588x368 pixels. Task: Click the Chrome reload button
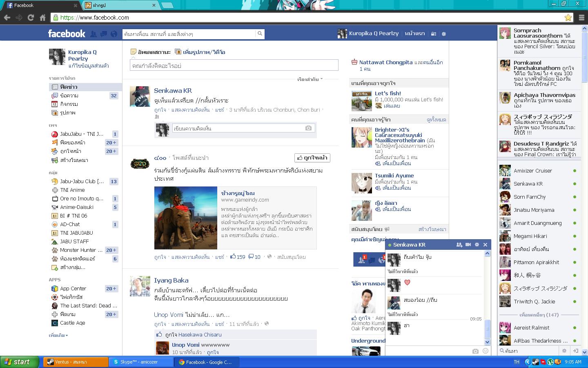pos(31,18)
